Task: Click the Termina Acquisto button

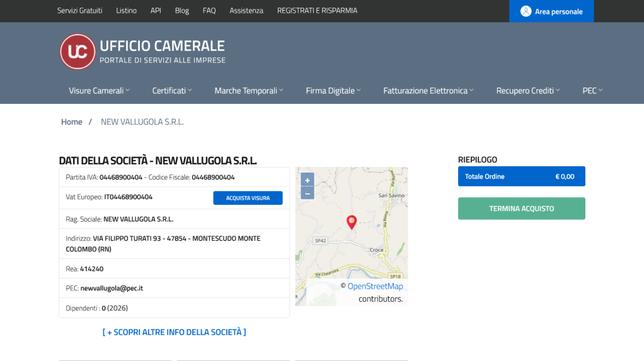Action: tap(521, 209)
